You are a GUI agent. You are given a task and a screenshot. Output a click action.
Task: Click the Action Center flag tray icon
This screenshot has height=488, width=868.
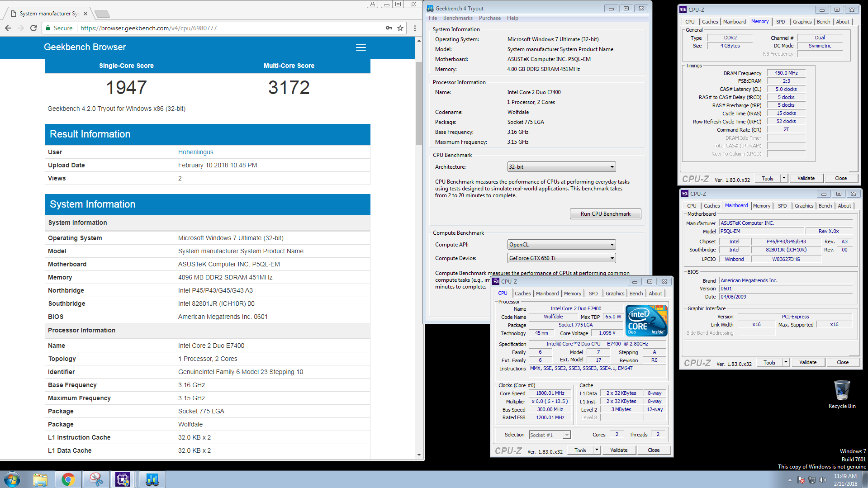point(802,479)
